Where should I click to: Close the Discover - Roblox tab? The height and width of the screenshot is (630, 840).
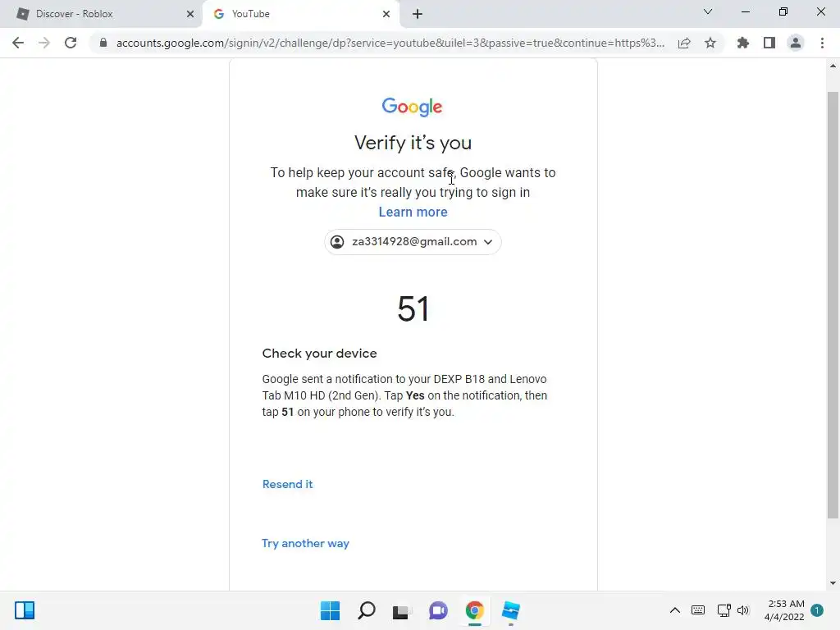[190, 14]
